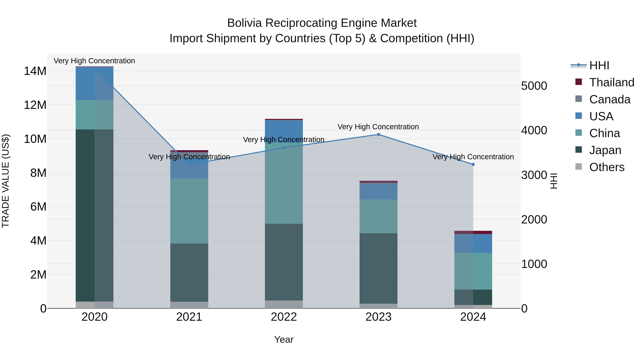Viewport: 644px width, 362px height.
Task: Click the HHI line marker icon in legend
Action: (x=579, y=65)
